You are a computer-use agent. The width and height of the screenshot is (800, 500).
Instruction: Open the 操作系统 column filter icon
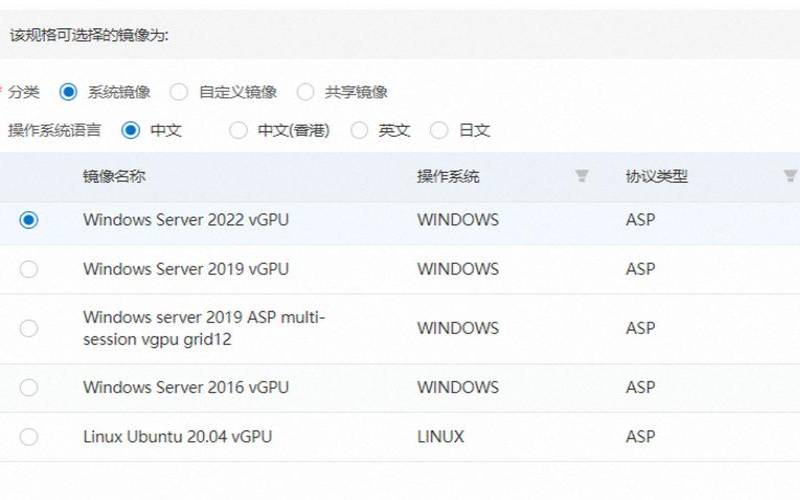[x=582, y=177]
